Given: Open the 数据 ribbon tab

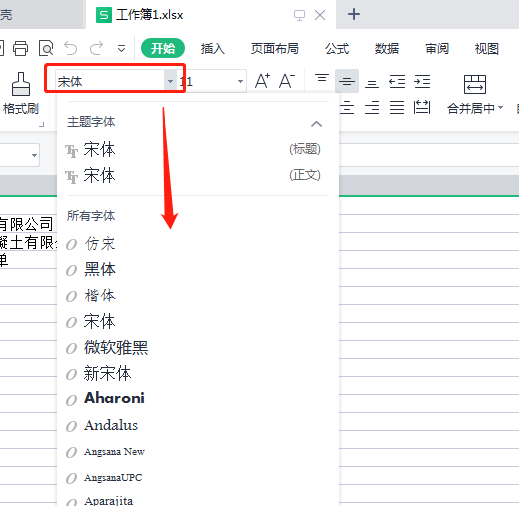Looking at the screenshot, I should click(387, 49).
